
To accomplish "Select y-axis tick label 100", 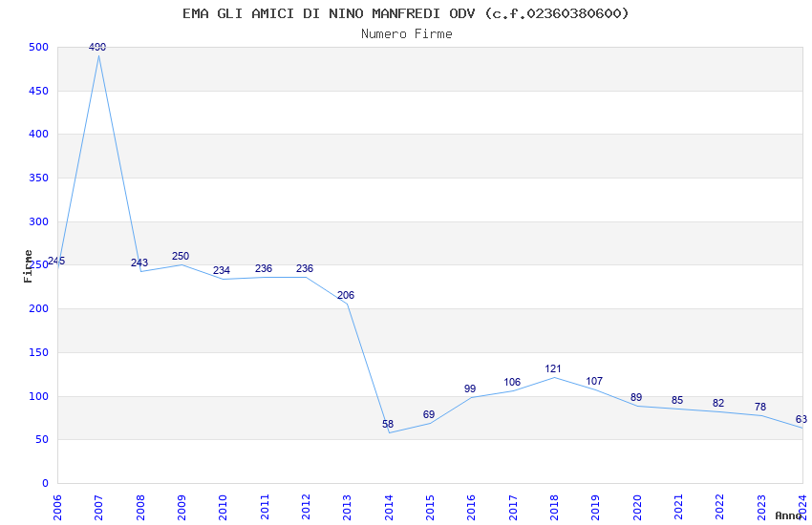I will pyautogui.click(x=39, y=397).
